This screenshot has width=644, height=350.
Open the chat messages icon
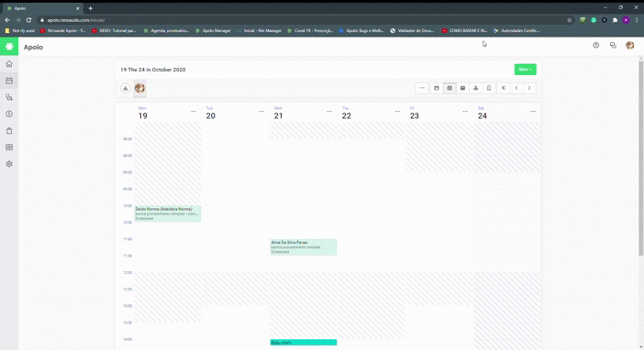[x=613, y=45]
